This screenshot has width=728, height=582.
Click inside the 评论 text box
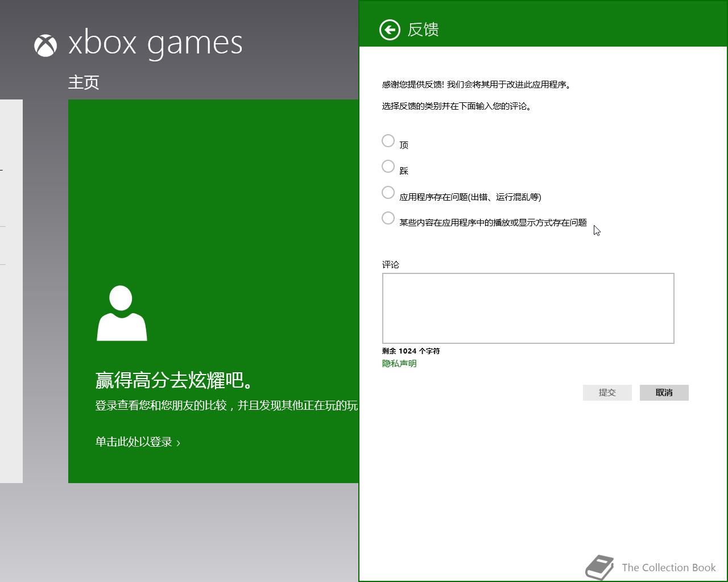[x=528, y=308]
